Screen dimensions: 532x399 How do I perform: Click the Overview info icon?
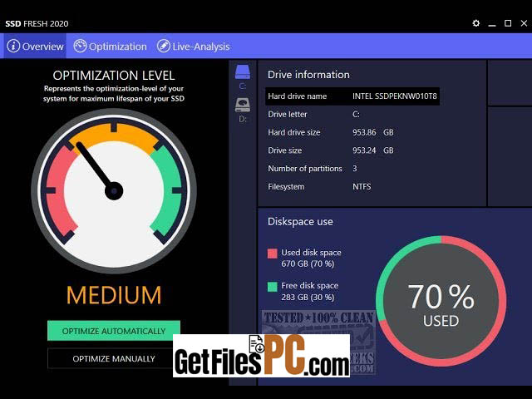[x=13, y=47]
